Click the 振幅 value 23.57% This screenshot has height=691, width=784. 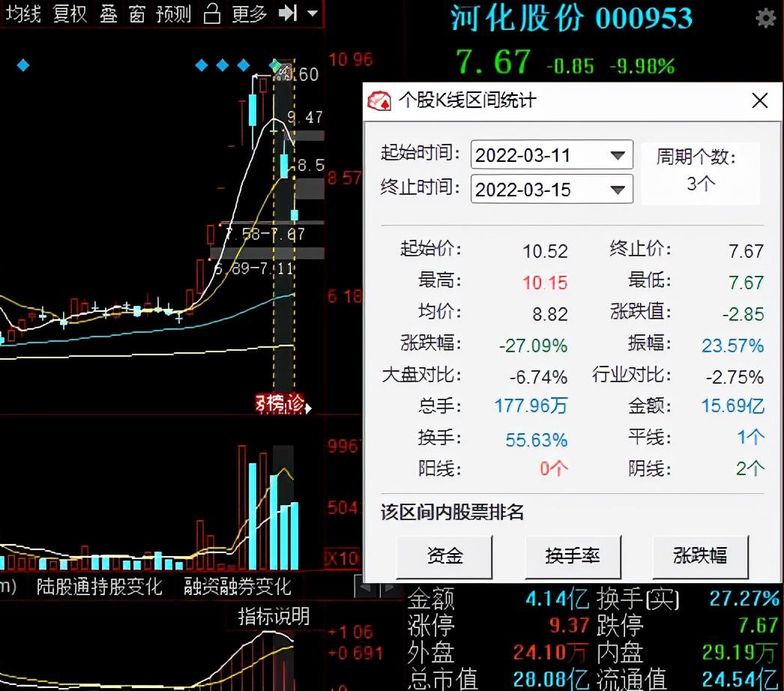732,345
